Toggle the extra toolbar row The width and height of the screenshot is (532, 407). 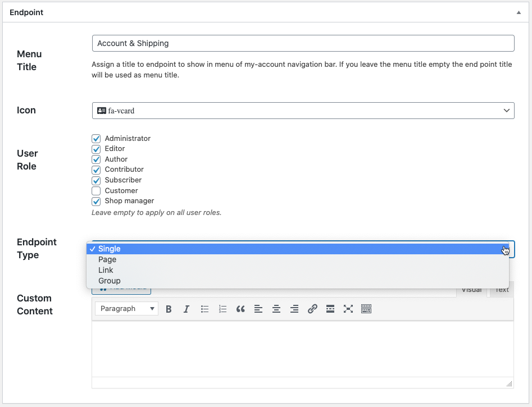pos(366,308)
